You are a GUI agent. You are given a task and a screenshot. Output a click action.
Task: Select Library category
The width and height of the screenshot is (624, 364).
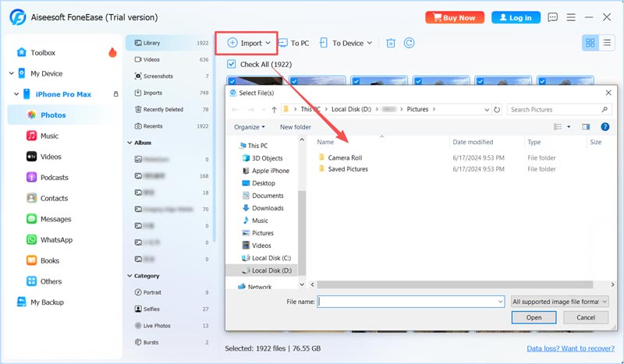[171, 43]
